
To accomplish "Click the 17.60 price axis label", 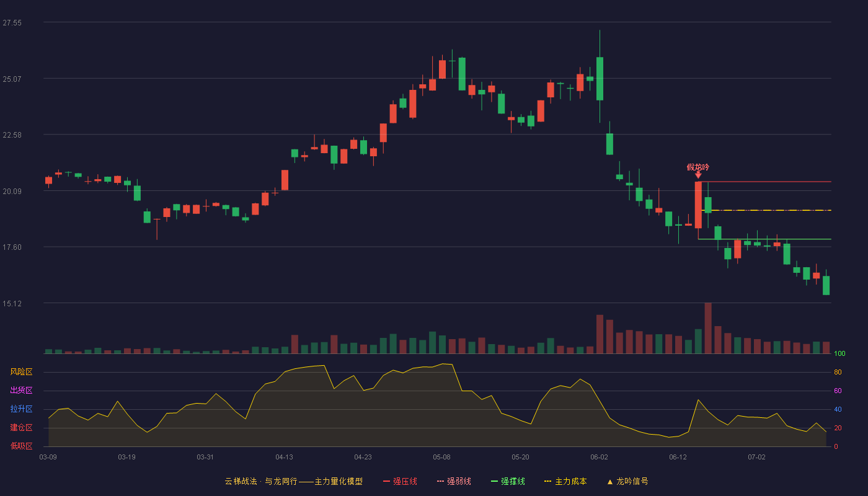I will pos(12,247).
